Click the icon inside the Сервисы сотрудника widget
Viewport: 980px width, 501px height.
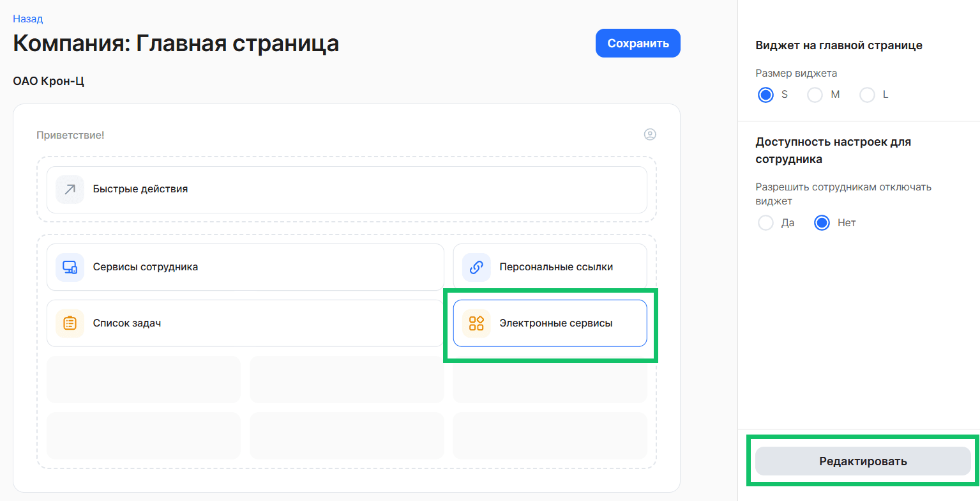pyautogui.click(x=70, y=266)
